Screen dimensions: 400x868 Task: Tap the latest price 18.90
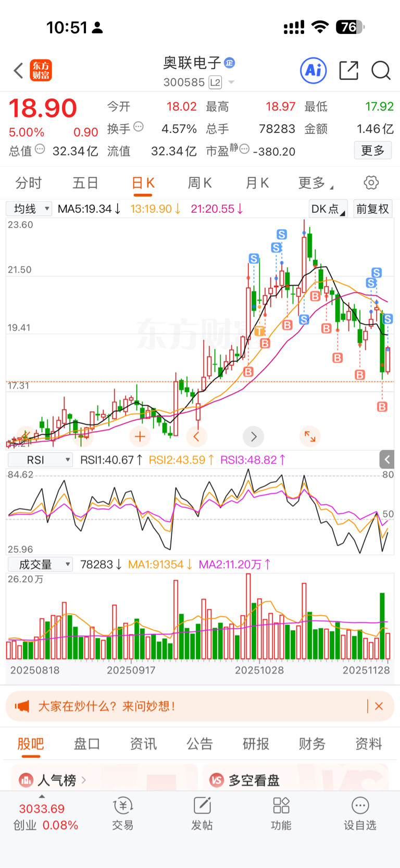(43, 108)
